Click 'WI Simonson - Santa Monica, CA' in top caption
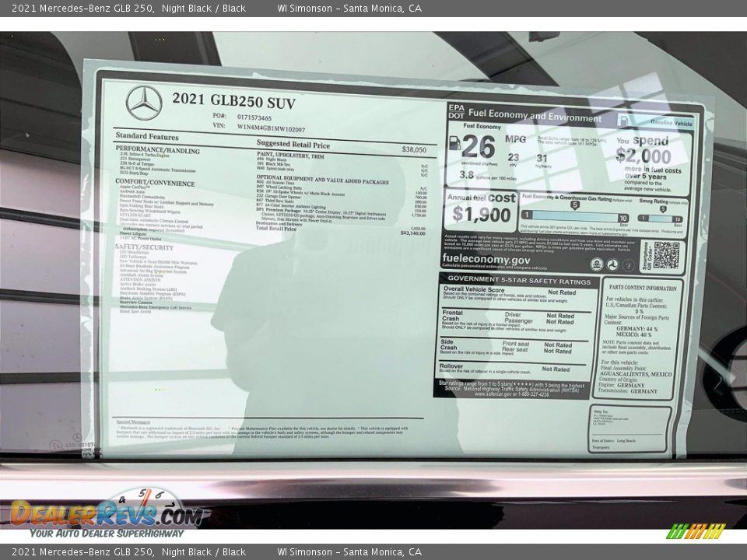Screen dimensions: 747x560 (349, 8)
